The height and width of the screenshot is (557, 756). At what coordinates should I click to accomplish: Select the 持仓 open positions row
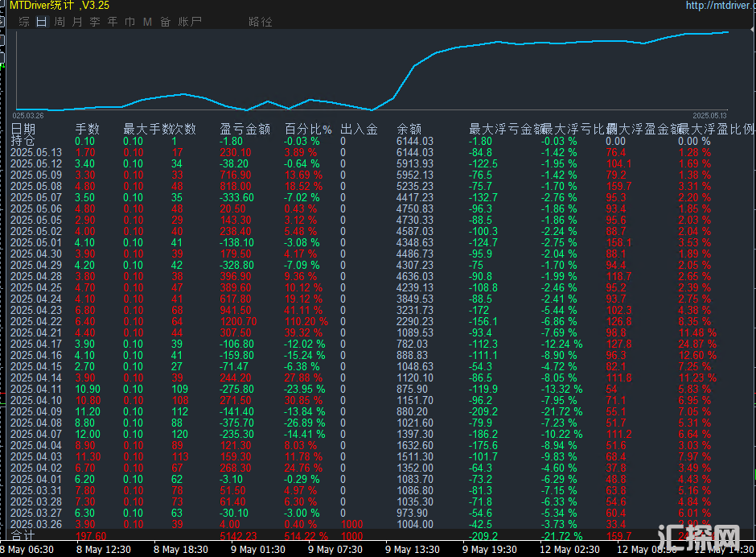(x=23, y=141)
